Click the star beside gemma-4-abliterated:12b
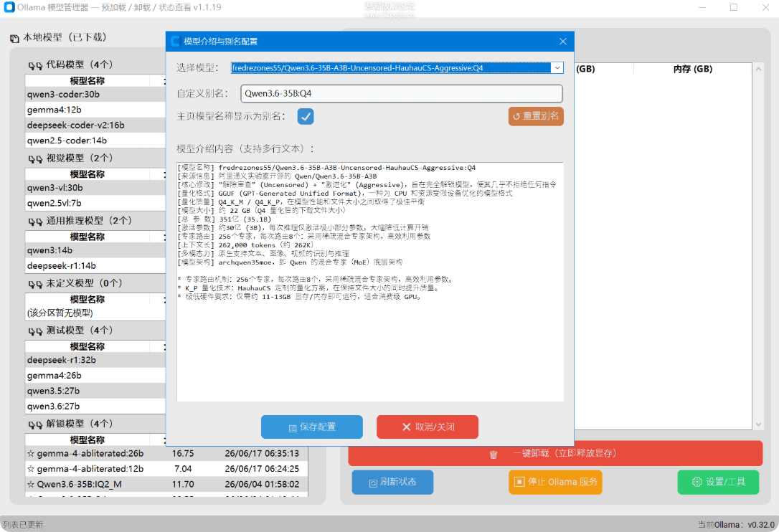779x532 pixels. point(31,469)
